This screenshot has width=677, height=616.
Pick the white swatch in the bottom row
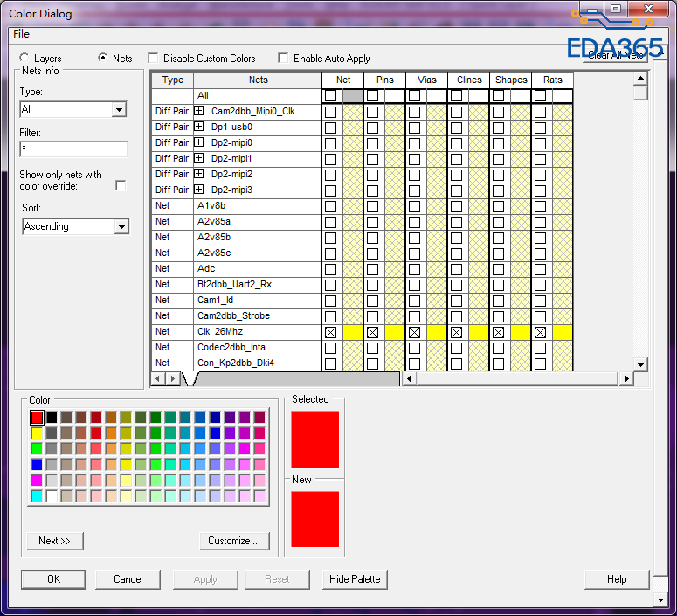coord(52,496)
